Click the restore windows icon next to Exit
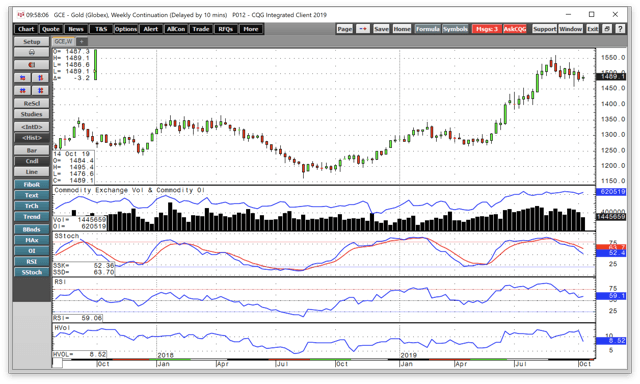This screenshot has height=384, width=640. click(x=607, y=29)
